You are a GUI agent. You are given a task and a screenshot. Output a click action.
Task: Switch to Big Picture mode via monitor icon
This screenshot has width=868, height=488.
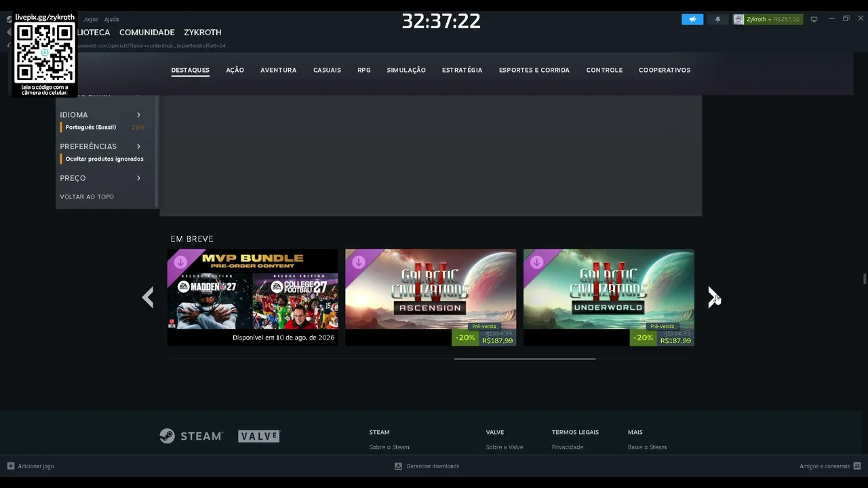(814, 20)
